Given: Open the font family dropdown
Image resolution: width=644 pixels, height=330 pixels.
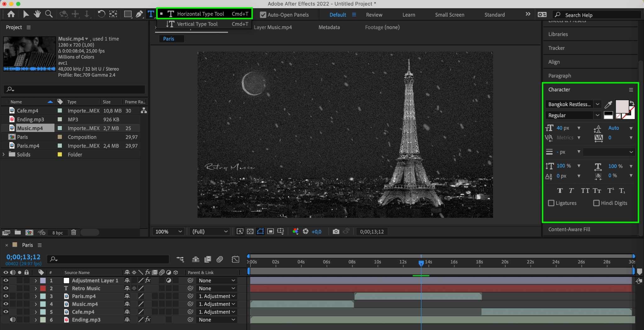Looking at the screenshot, I should 597,104.
